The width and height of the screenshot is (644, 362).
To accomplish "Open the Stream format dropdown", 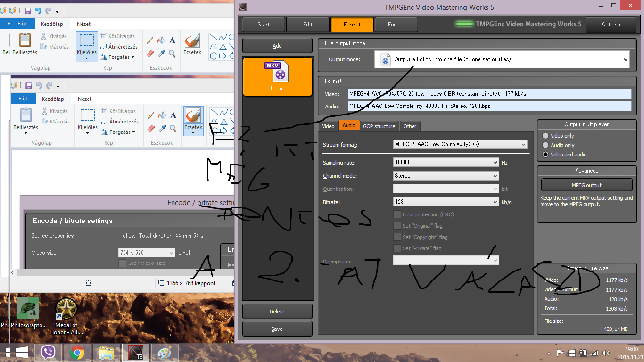I will (x=460, y=144).
